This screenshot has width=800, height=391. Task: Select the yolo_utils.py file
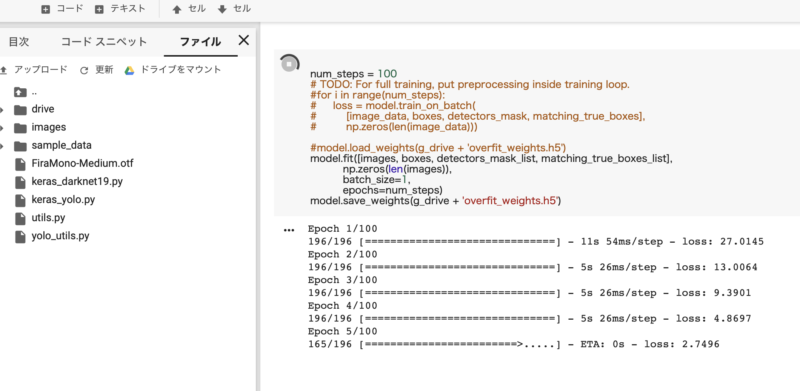click(61, 236)
